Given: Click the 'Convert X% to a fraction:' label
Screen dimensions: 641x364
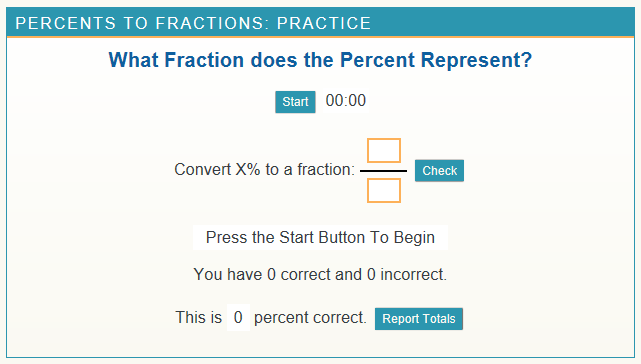Looking at the screenshot, I should pyautogui.click(x=264, y=169).
